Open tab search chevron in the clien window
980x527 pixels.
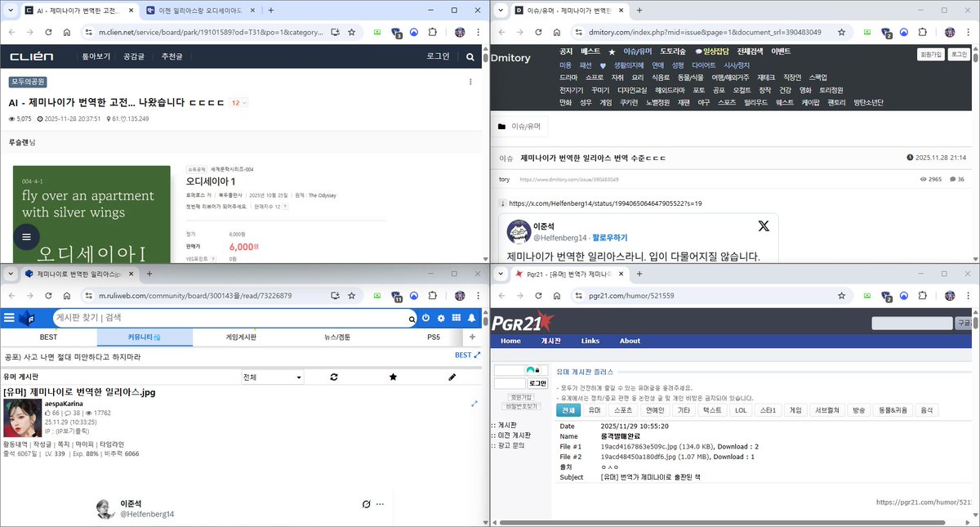tap(9, 11)
